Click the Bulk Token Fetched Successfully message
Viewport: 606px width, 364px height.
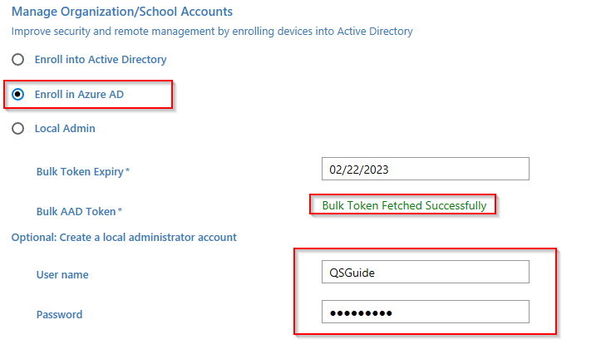pyautogui.click(x=404, y=205)
